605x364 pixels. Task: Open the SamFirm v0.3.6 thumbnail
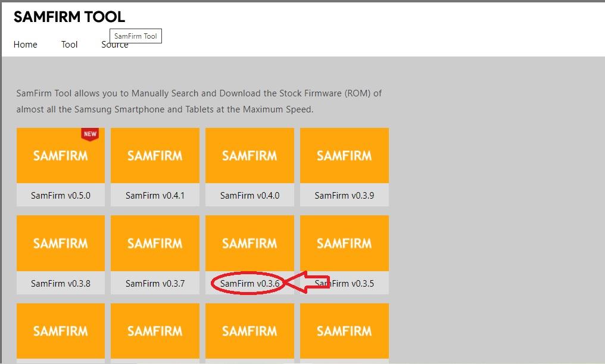[250, 243]
